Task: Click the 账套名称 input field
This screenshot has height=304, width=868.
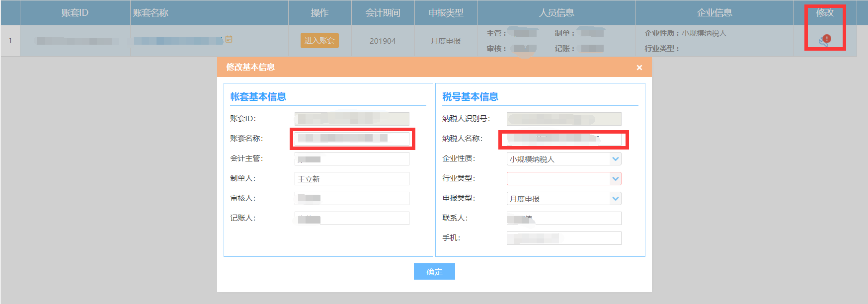Action: coord(352,139)
